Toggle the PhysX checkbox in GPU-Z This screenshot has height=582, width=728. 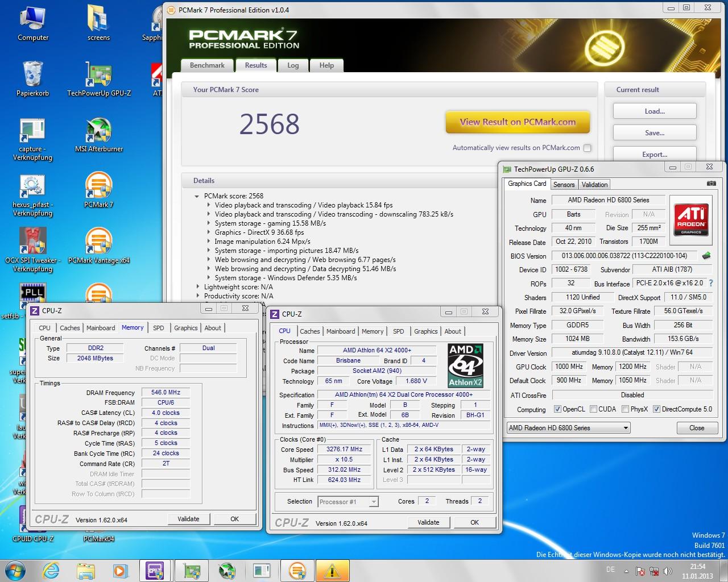point(626,409)
